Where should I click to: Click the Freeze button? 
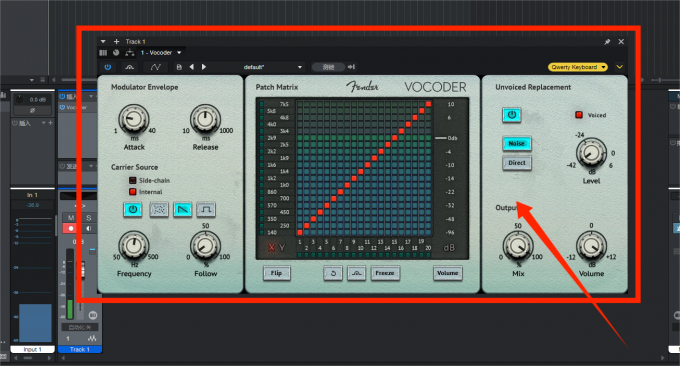(385, 273)
